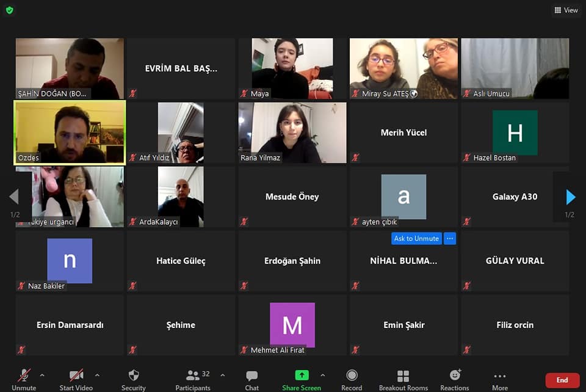Open the three-dot menu on NİHAL BULMA tile

pyautogui.click(x=450, y=238)
